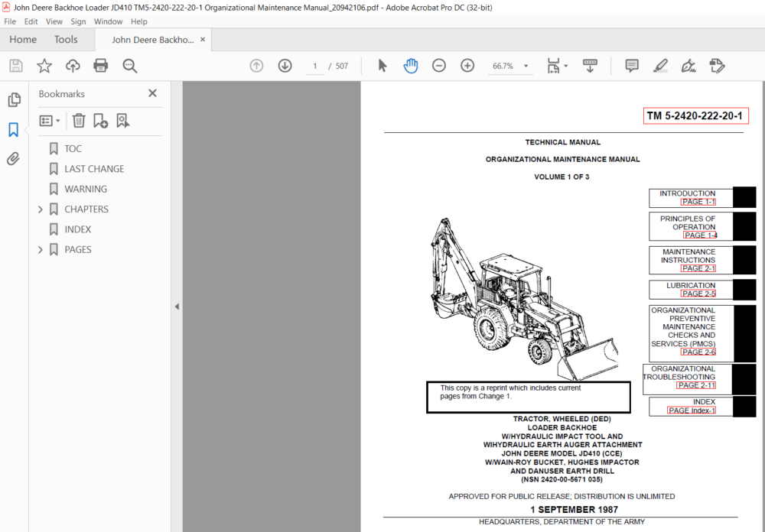765x532 pixels.
Task: Follow the PAGE 2-1 Maintenance Instructions link
Action: (698, 269)
